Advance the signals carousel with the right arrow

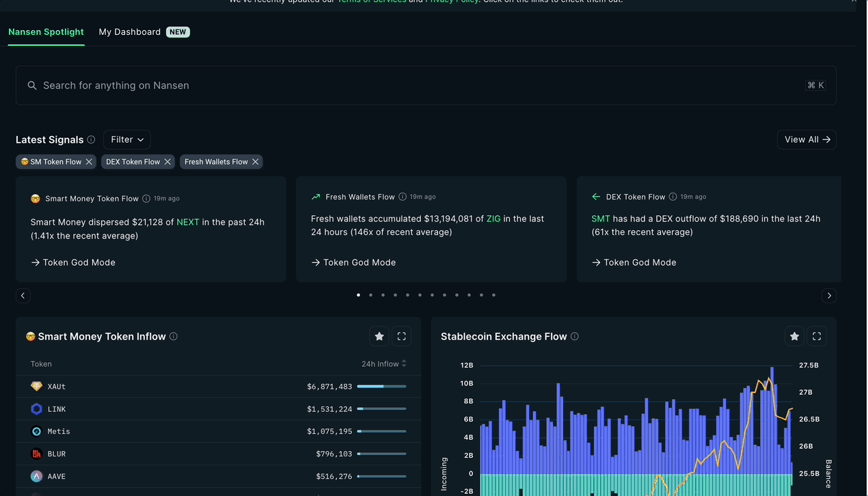point(829,295)
